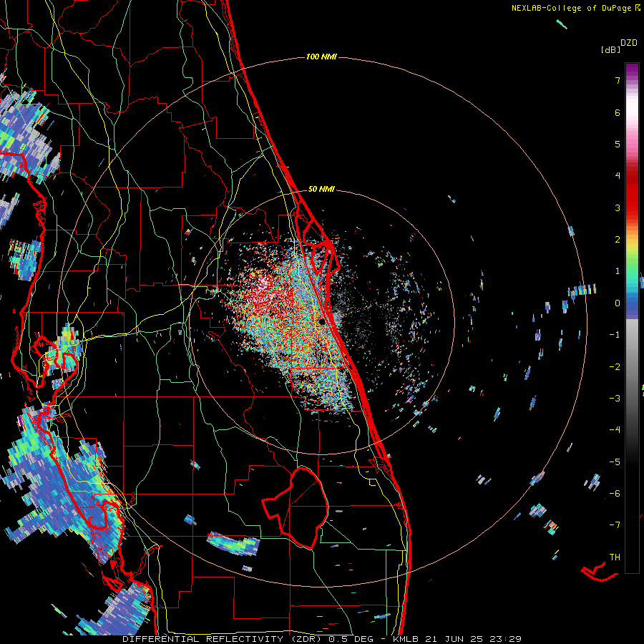The width and height of the screenshot is (644, 644).
Task: Click the 3 tick label on the scale
Action: 618,208
